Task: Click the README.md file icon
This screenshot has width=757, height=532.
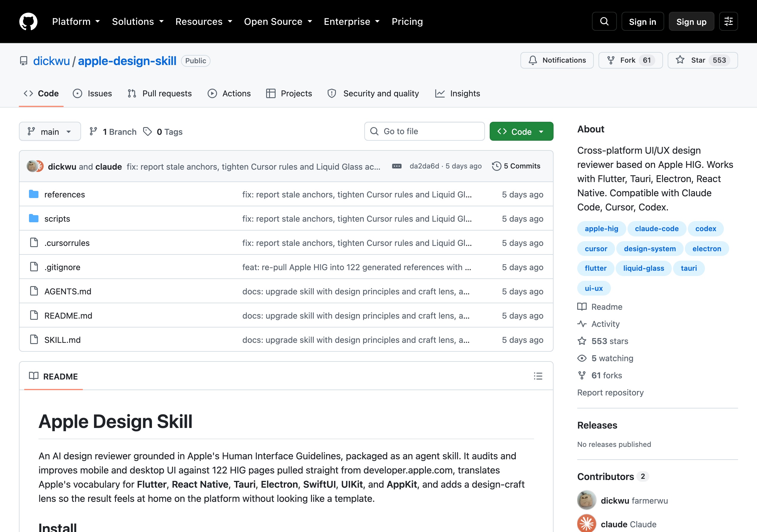Action: pyautogui.click(x=34, y=315)
